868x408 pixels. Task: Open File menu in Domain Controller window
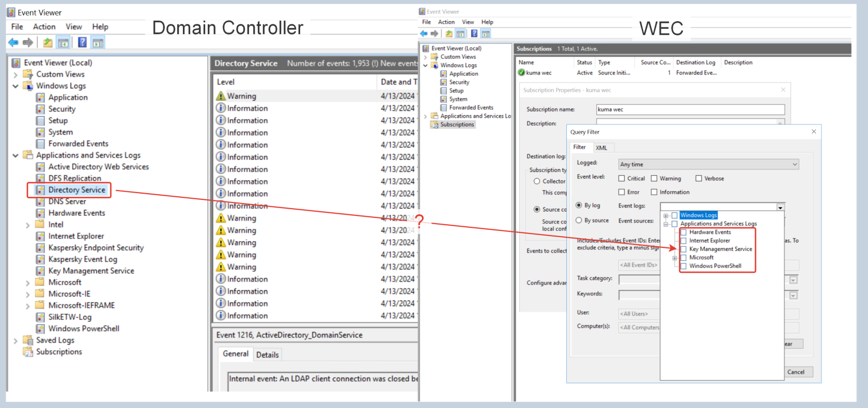17,27
